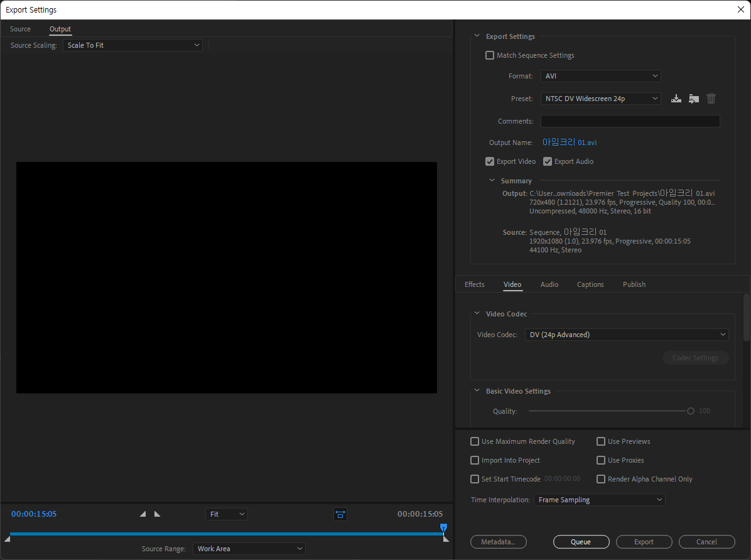Screen dimensions: 751x560
Task: Click the Output Name 01.avi link
Action: (x=570, y=143)
